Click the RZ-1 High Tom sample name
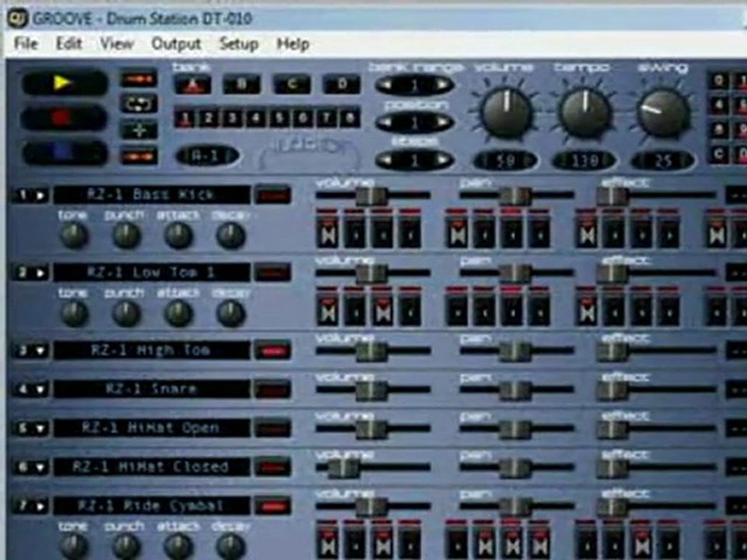Viewport: 747px width, 560px height. click(x=152, y=350)
